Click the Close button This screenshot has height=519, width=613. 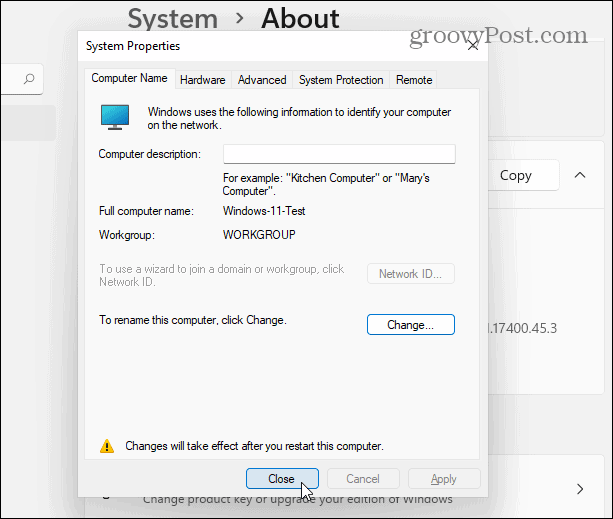pyautogui.click(x=282, y=479)
